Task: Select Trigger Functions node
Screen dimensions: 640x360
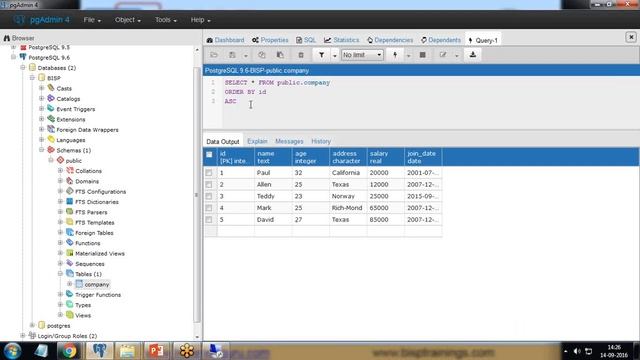Action: click(x=98, y=295)
